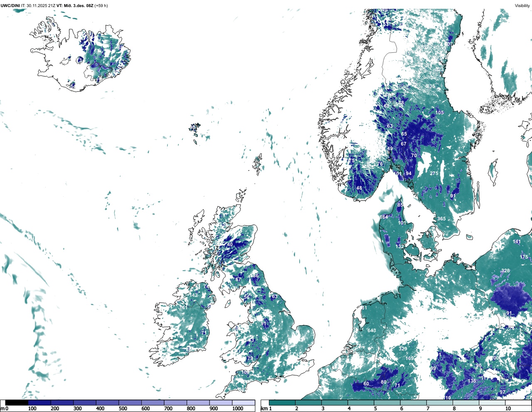
Task: Select the '275' value over Sweden
Action: point(434,174)
